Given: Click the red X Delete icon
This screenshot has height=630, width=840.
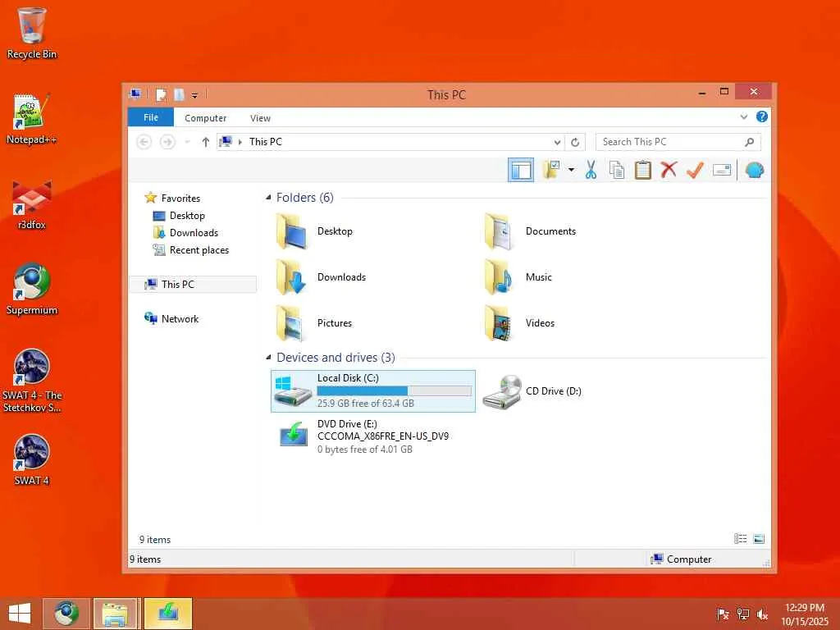Looking at the screenshot, I should click(x=669, y=170).
